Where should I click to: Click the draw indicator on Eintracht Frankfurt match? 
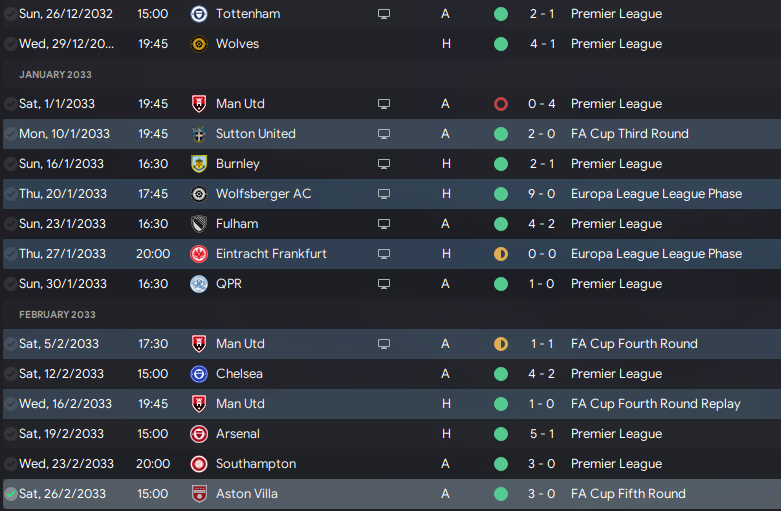pos(501,254)
